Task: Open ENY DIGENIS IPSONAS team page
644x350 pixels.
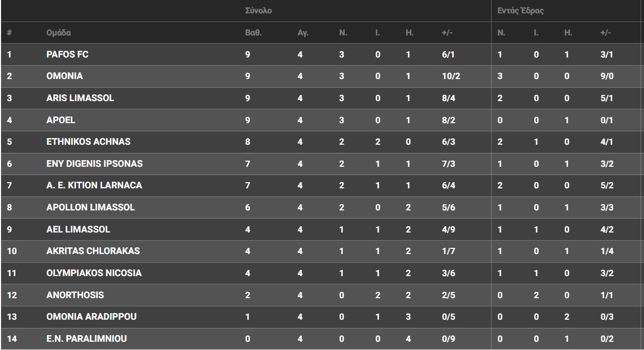Action: point(94,164)
